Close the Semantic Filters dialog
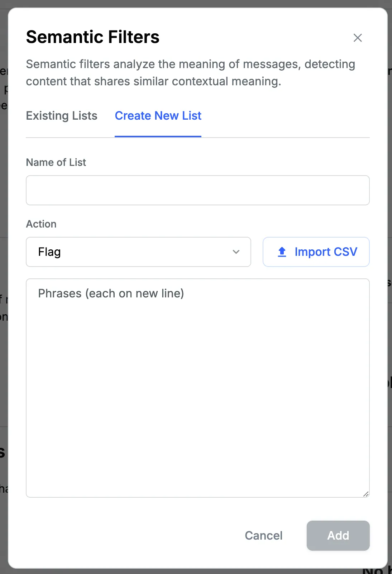 click(358, 38)
